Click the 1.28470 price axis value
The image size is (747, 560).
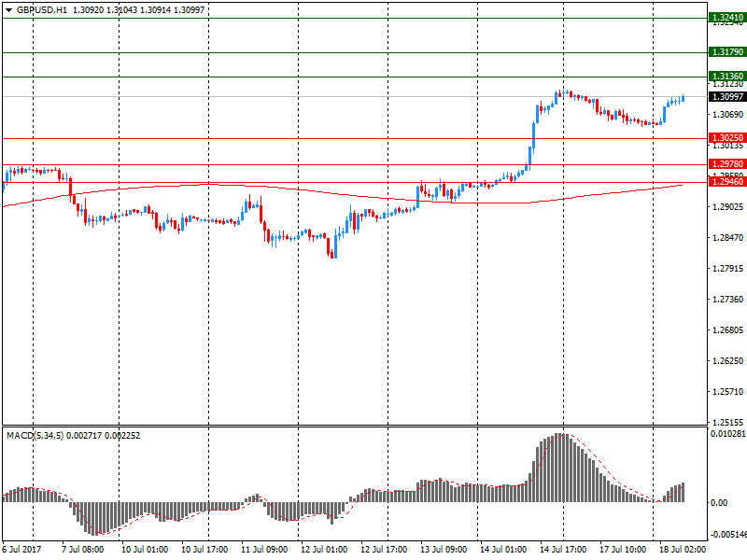(728, 238)
